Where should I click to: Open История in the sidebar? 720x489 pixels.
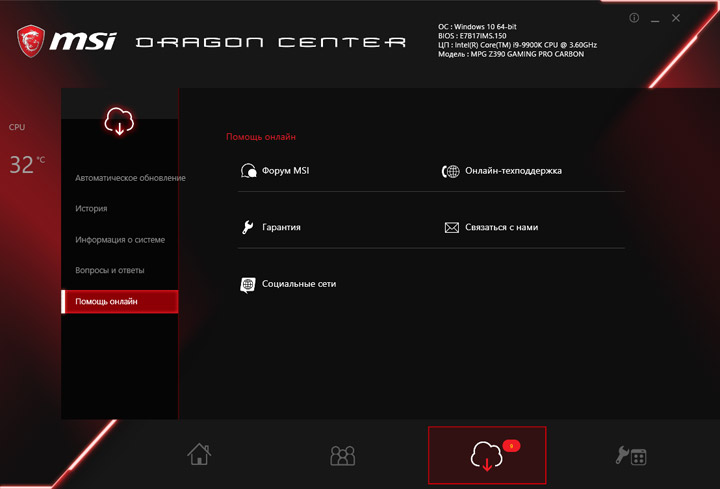pos(91,208)
